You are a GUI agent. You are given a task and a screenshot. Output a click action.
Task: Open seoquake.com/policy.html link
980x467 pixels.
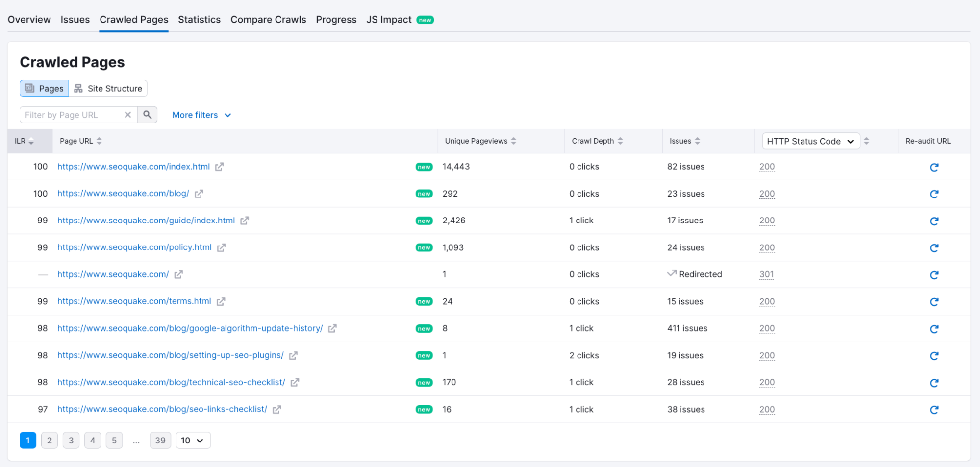[134, 247]
